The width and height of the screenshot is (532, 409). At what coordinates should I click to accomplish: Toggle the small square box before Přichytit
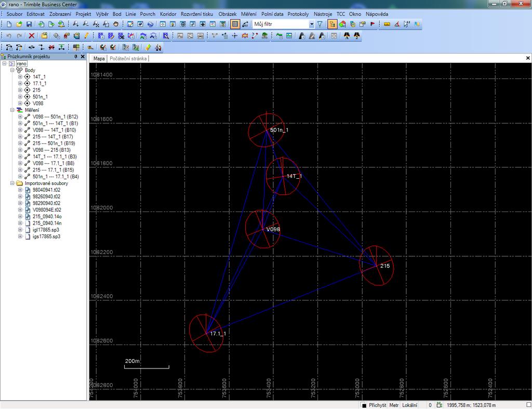(x=364, y=405)
